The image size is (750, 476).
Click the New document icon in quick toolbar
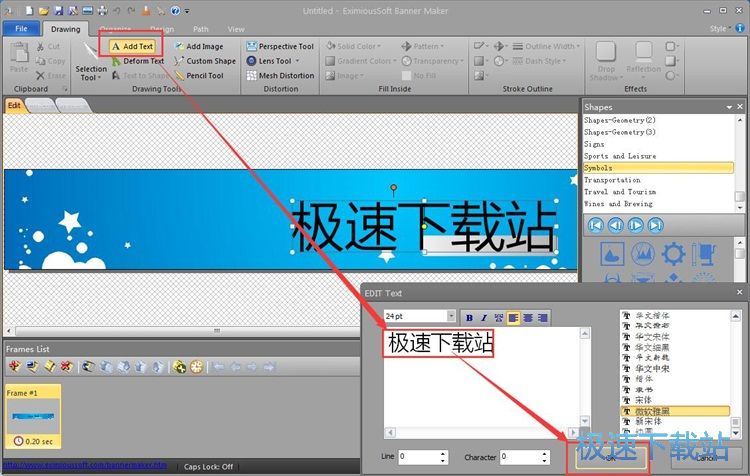tap(29, 10)
